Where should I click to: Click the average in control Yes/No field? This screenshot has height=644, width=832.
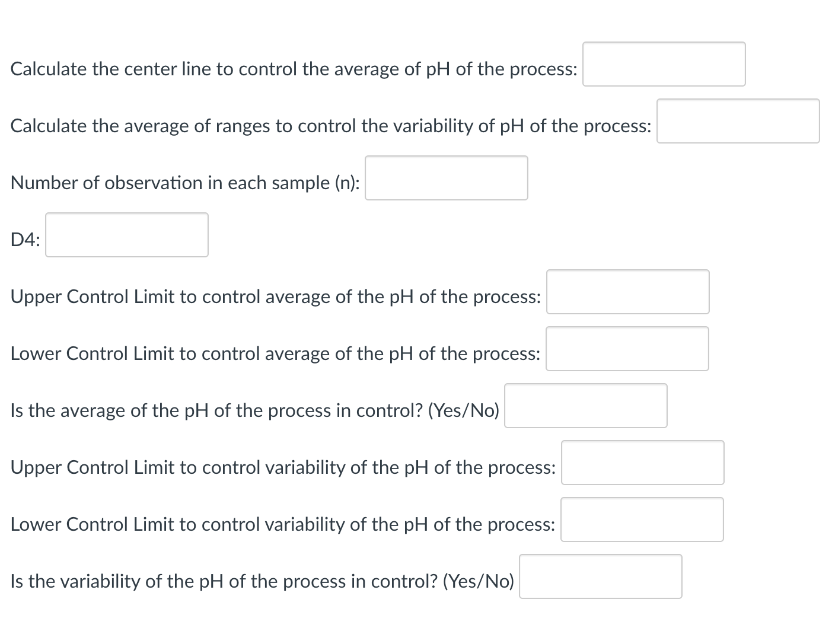coord(585,406)
